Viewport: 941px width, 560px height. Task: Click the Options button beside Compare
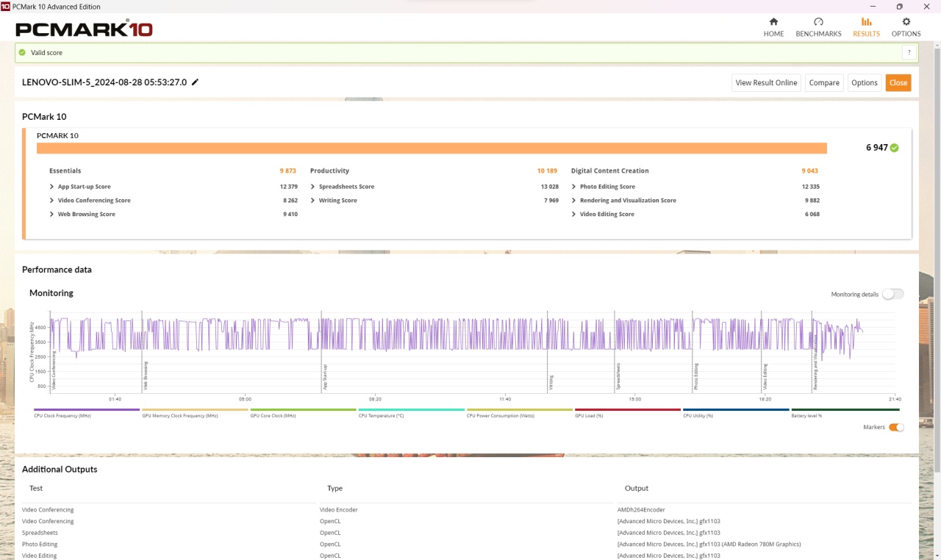tap(865, 83)
